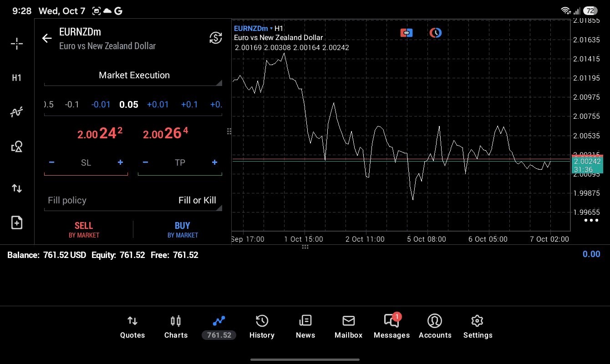Open the indicators list icon
The height and width of the screenshot is (364, 610).
pyautogui.click(x=17, y=112)
